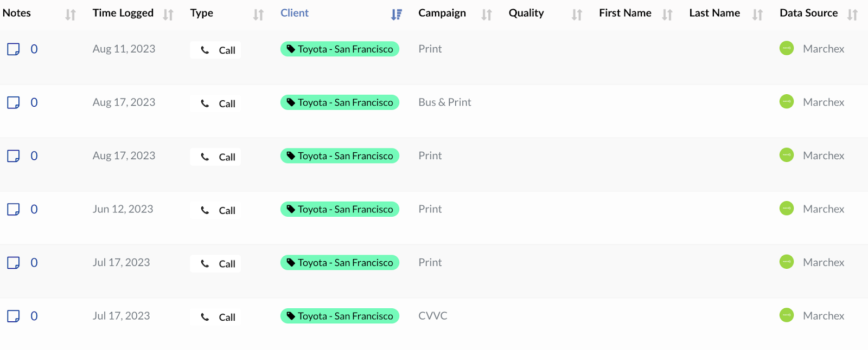Viewport: 868px width, 350px height.
Task: Click the Last Name column header
Action: (x=714, y=13)
